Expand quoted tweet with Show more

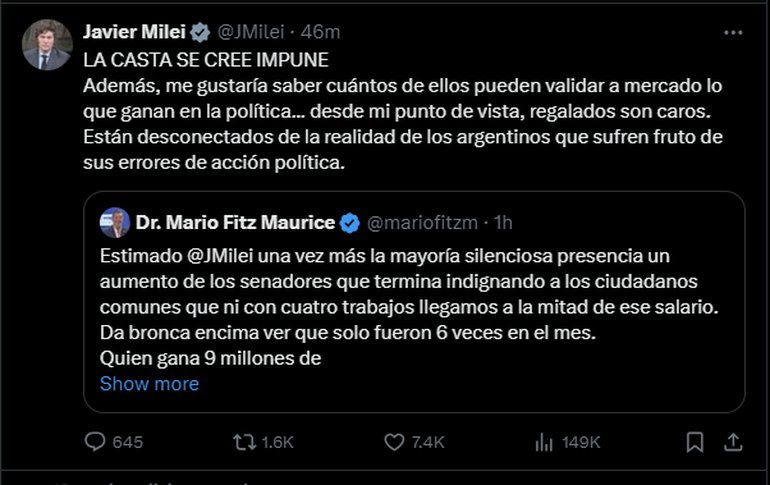[x=149, y=384]
